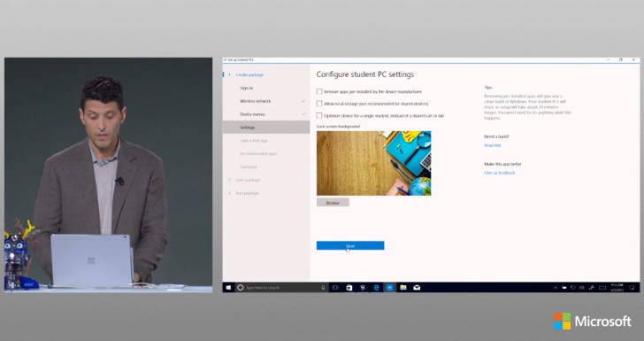The image size is (644, 341).
Task: Open the Mail app from the taskbar
Action: (417, 288)
